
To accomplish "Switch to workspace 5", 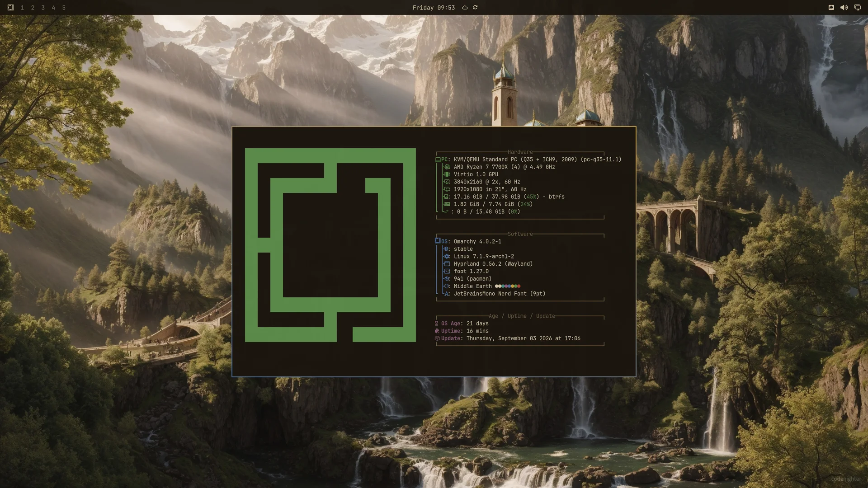I will point(64,8).
